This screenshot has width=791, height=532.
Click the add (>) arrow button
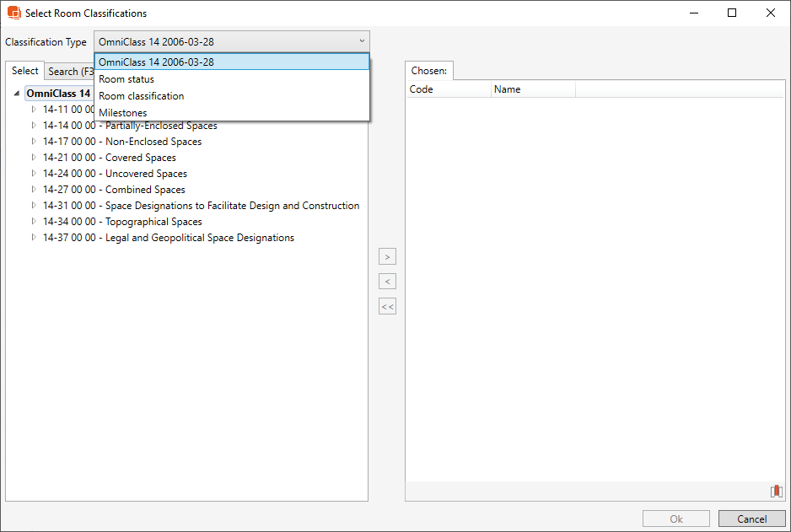tap(387, 257)
